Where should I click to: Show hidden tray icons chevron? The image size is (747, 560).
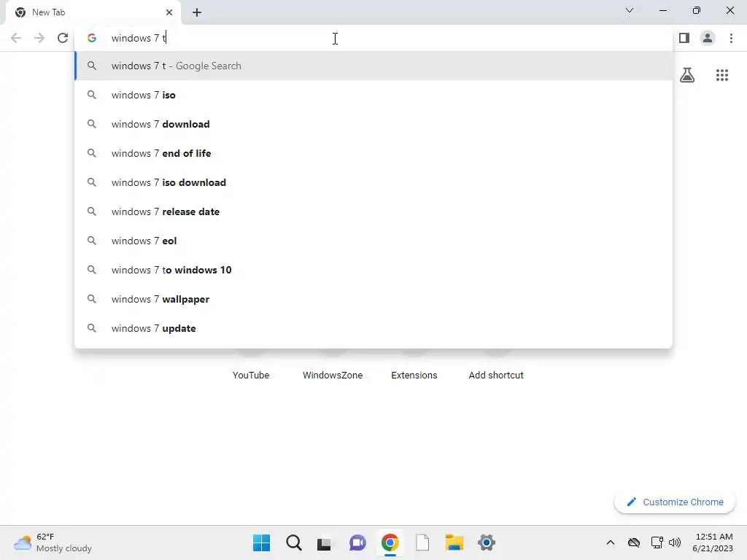[611, 542]
